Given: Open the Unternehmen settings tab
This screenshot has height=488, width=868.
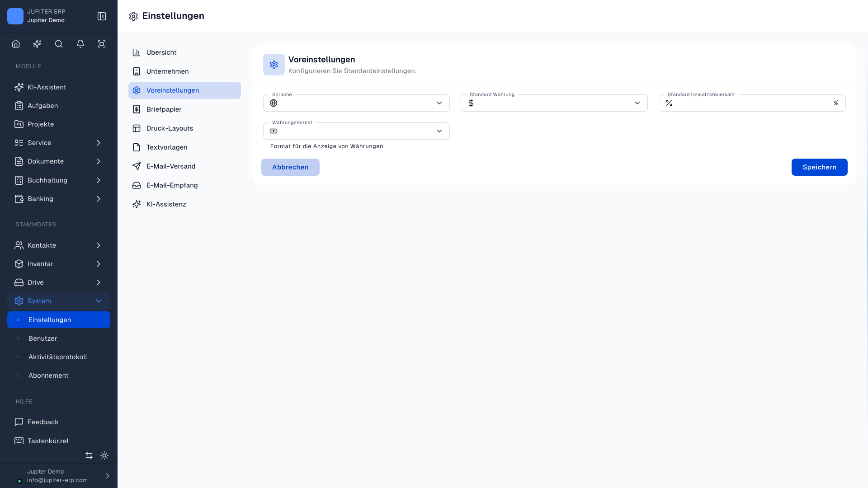Looking at the screenshot, I should [x=184, y=71].
